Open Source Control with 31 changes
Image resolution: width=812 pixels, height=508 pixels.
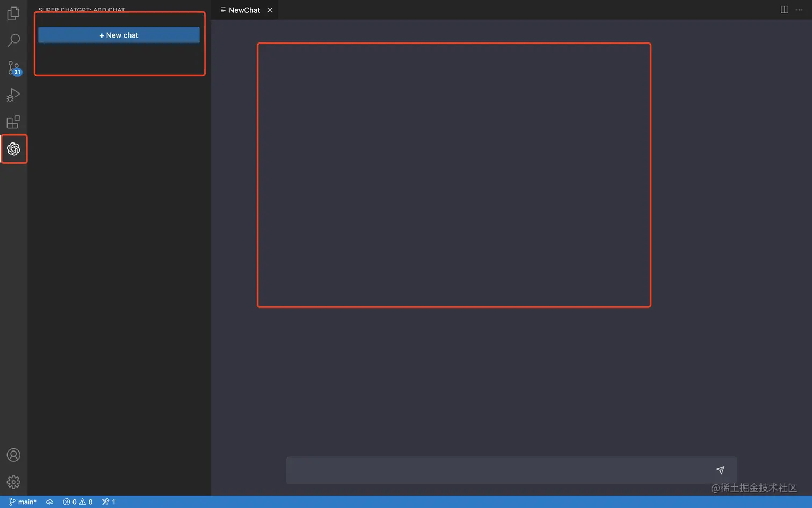point(14,68)
